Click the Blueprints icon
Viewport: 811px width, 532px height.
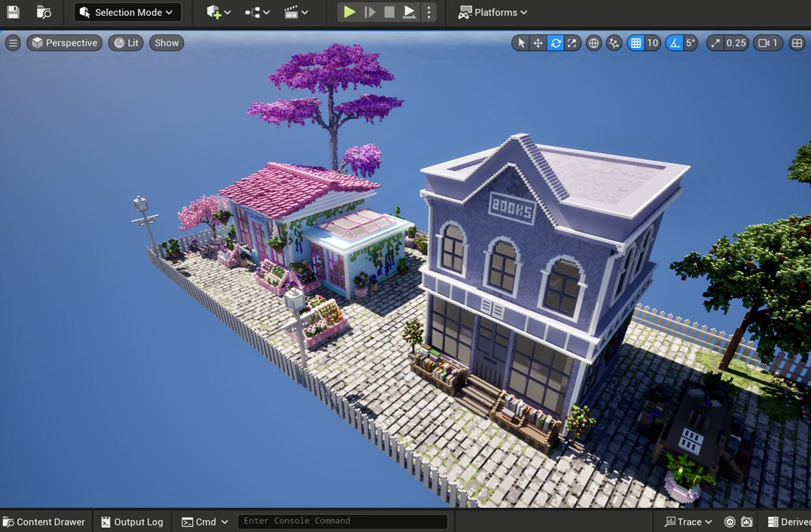[253, 12]
